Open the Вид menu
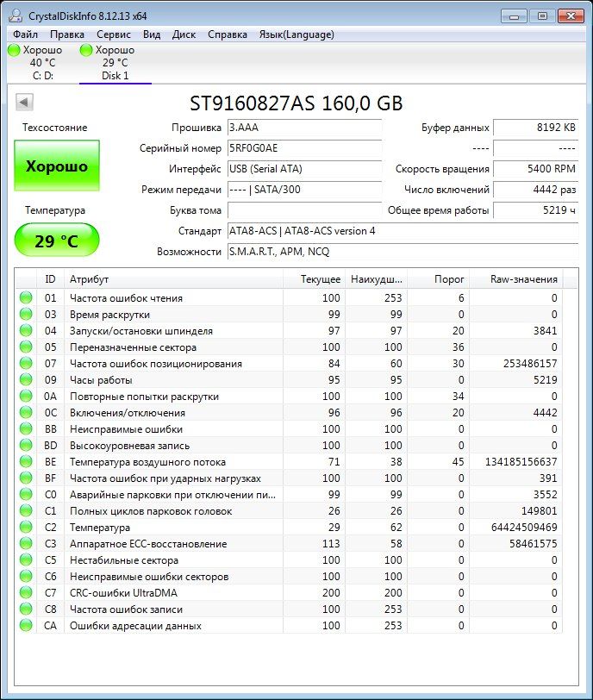The image size is (593, 700). click(152, 34)
